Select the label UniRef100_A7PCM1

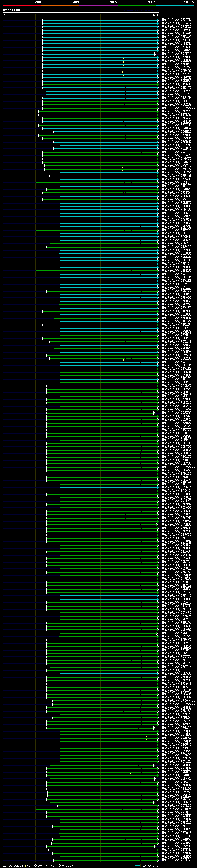[176, 78]
